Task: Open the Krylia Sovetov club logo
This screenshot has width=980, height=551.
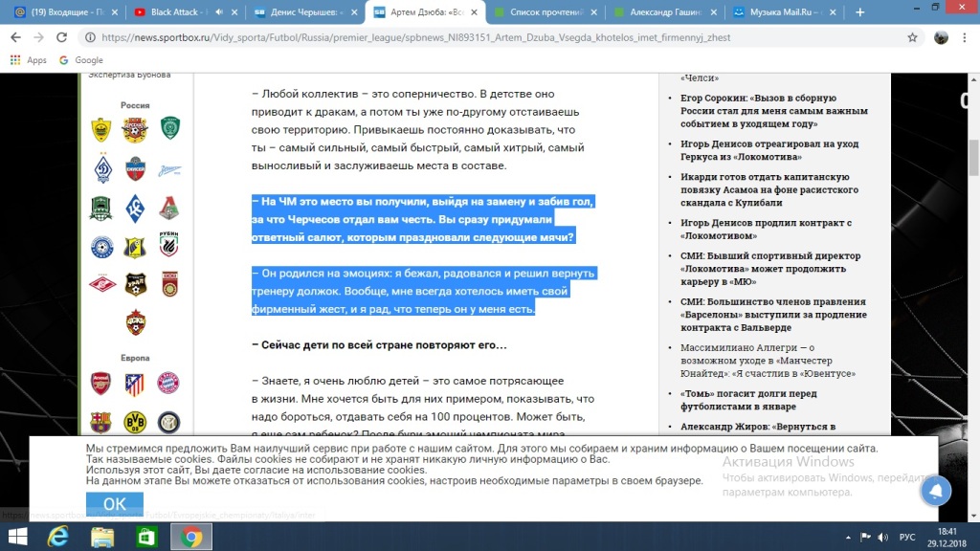Action: pos(135,209)
